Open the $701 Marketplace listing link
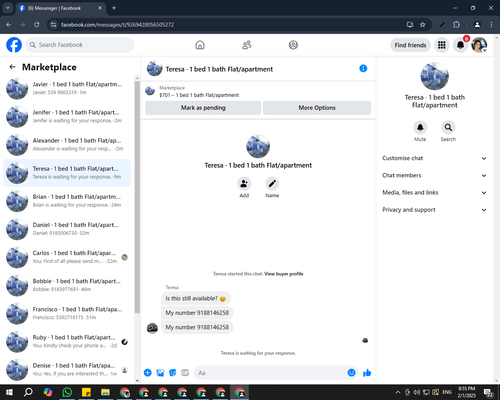Image resolution: width=500 pixels, height=400 pixels. 199,95
